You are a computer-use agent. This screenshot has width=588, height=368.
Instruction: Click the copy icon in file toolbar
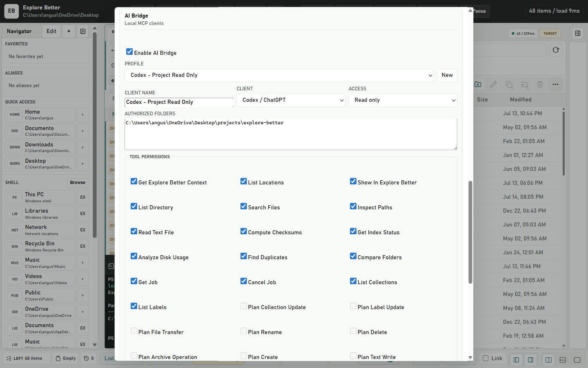point(509,85)
